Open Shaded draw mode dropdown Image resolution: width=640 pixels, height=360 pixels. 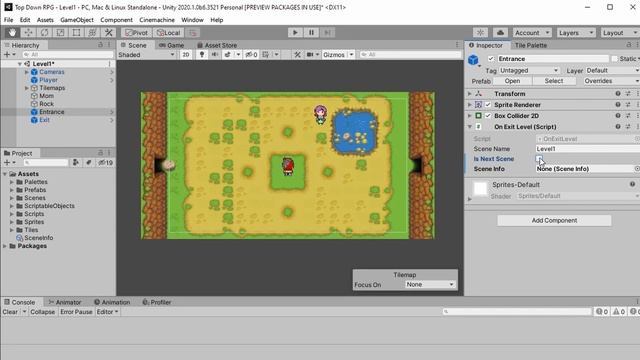tap(147, 55)
